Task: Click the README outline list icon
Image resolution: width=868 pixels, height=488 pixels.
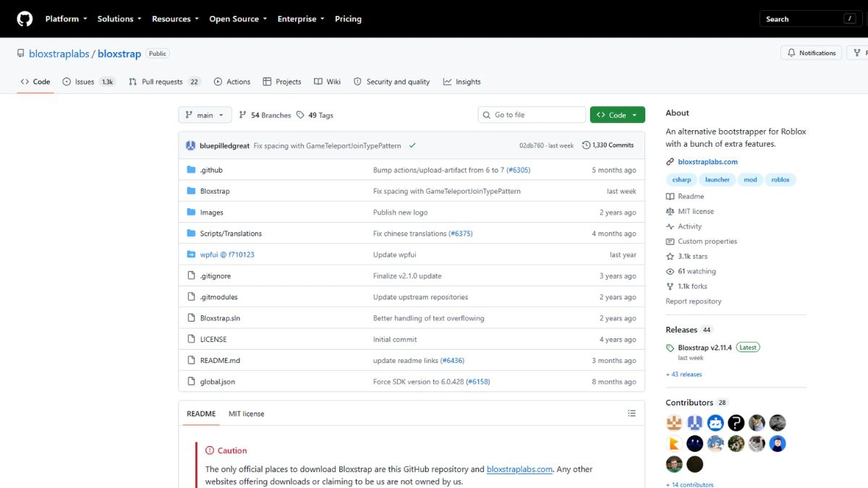Action: 631,414
